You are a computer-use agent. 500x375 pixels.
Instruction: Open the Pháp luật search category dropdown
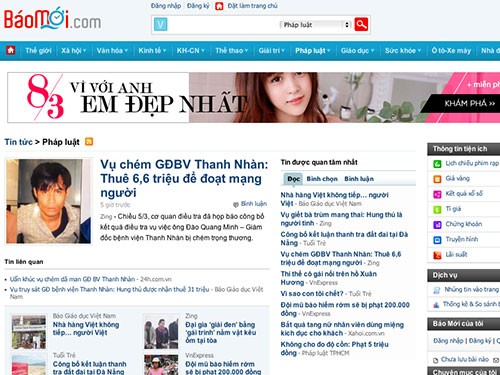(315, 25)
